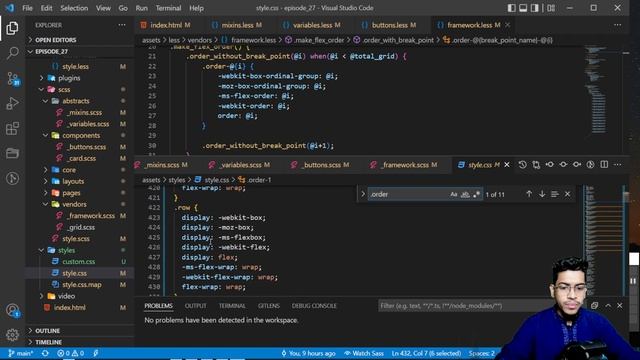Screen dimensions: 640x360
Task: Expand the core folder
Action: [x=69, y=170]
